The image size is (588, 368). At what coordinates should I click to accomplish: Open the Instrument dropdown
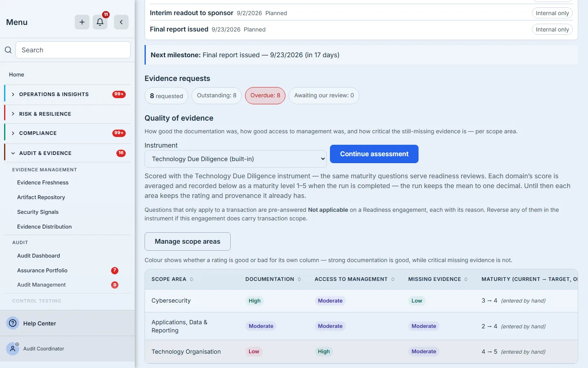click(236, 159)
